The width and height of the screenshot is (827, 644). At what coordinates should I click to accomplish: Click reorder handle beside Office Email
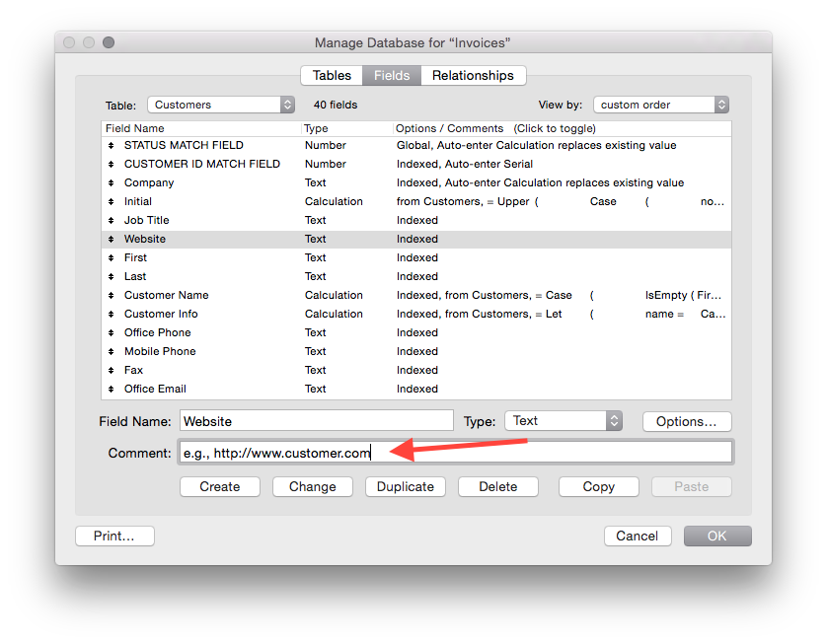112,389
